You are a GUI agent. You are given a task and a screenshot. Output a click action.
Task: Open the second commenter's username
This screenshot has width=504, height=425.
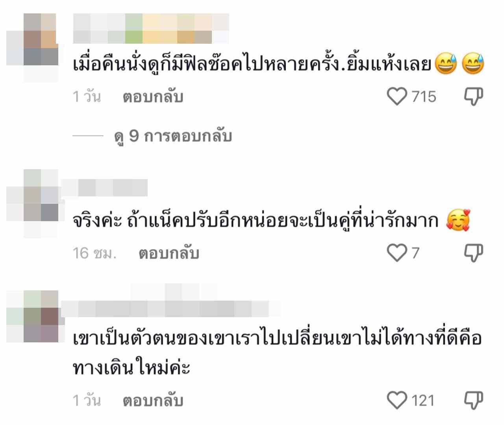coord(104,188)
